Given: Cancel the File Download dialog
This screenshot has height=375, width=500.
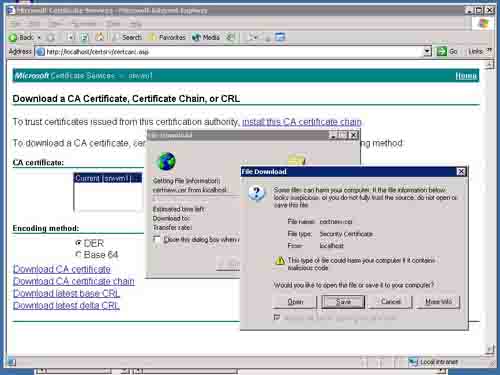Looking at the screenshot, I should tap(390, 302).
